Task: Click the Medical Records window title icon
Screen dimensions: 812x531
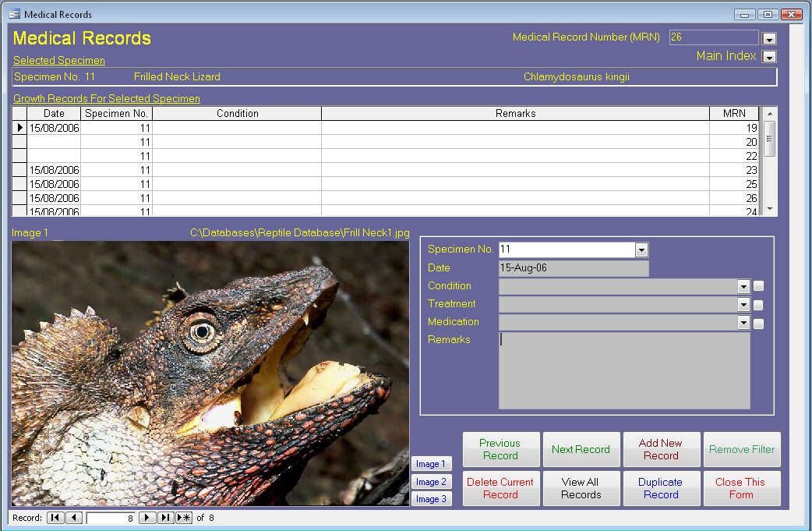Action: point(14,14)
